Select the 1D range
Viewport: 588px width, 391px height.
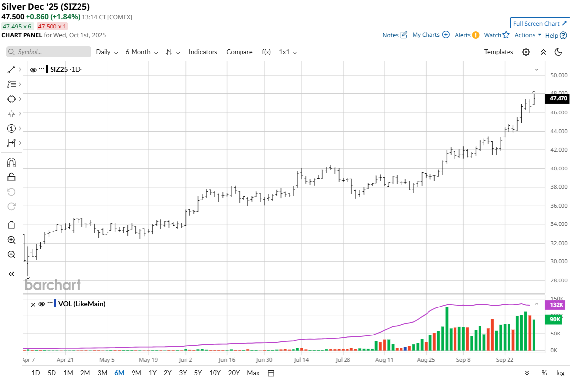[36, 373]
